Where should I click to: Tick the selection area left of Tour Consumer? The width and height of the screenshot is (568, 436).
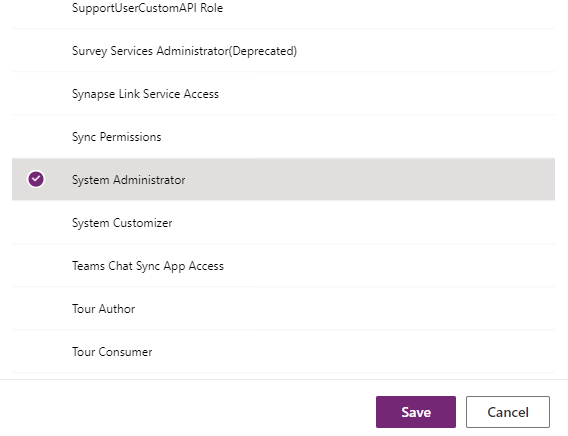pos(36,351)
